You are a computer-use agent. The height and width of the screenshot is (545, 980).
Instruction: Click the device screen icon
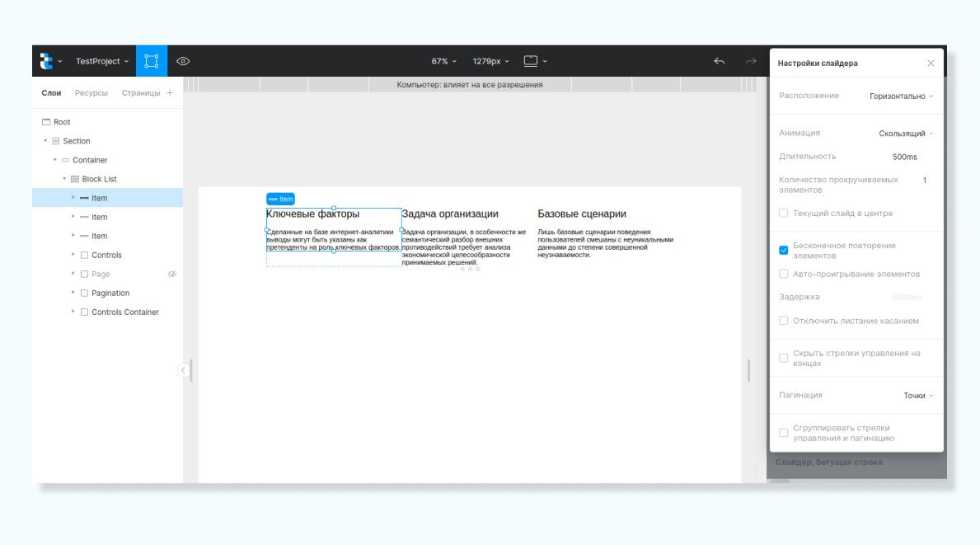click(531, 61)
